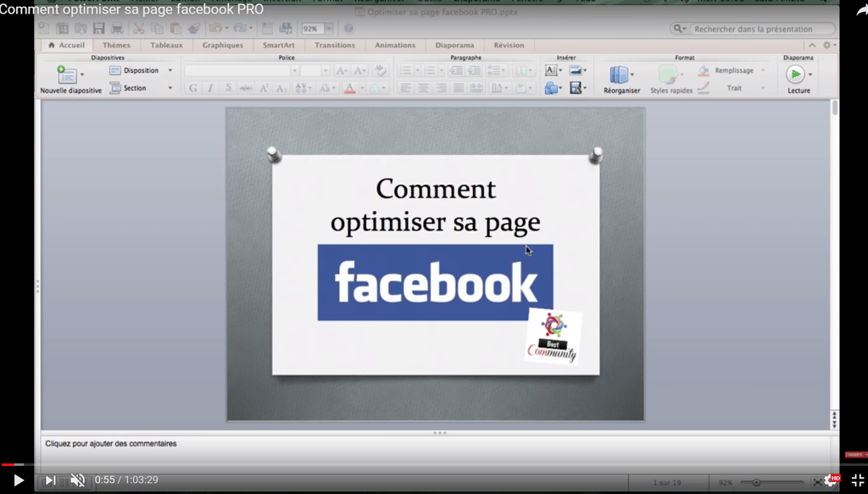Click the Cut scissors icon
The width and height of the screenshot is (868, 494).
point(138,28)
